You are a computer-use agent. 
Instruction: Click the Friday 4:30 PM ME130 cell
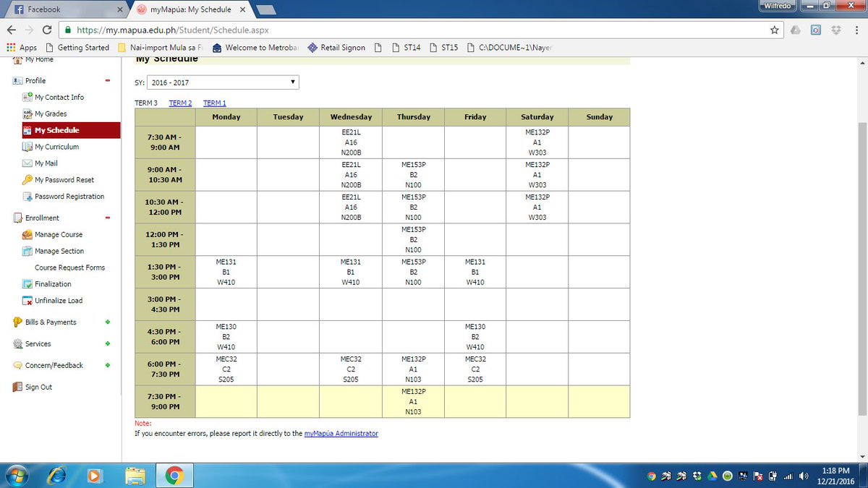tap(475, 337)
